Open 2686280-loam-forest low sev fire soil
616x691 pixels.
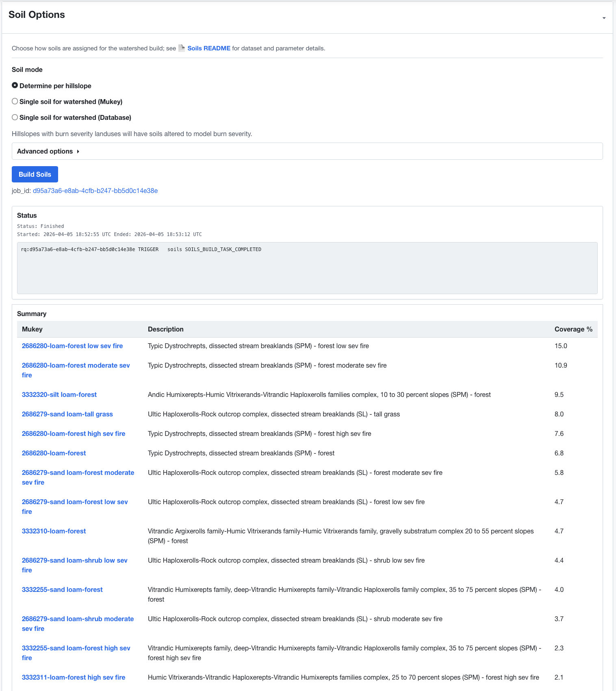72,346
